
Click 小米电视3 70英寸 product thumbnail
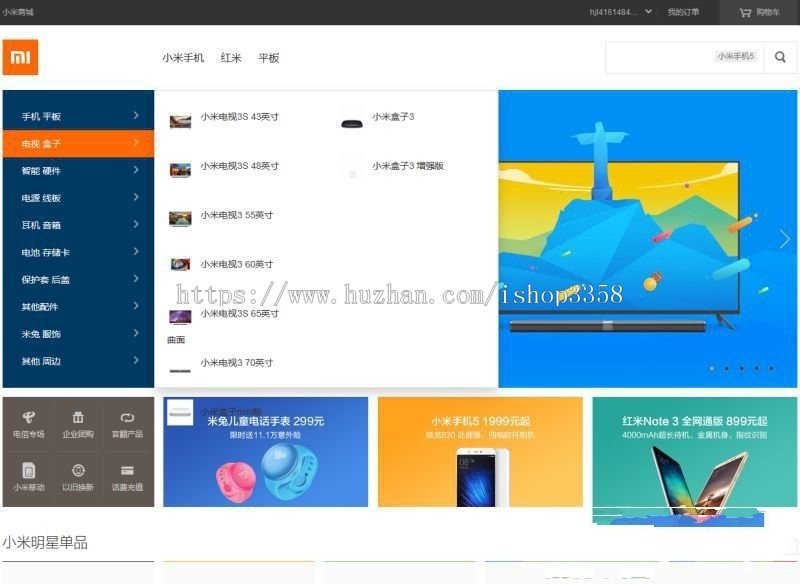coord(180,370)
